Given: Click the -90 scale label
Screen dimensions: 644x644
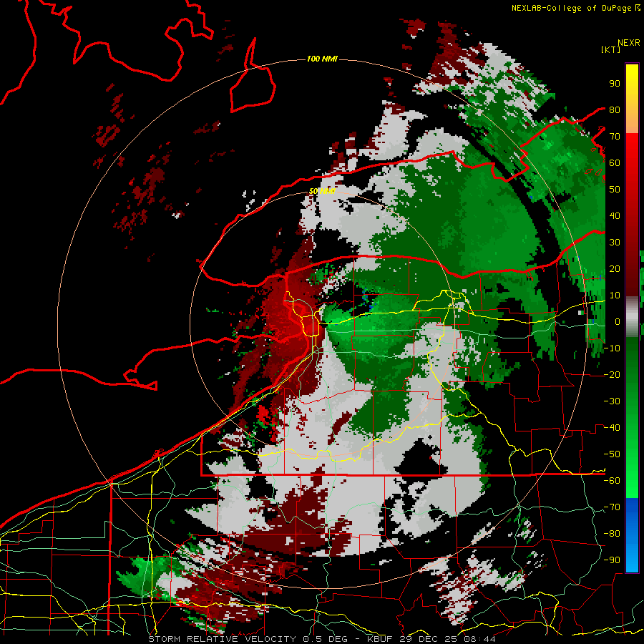Looking at the screenshot, I should point(612,560).
